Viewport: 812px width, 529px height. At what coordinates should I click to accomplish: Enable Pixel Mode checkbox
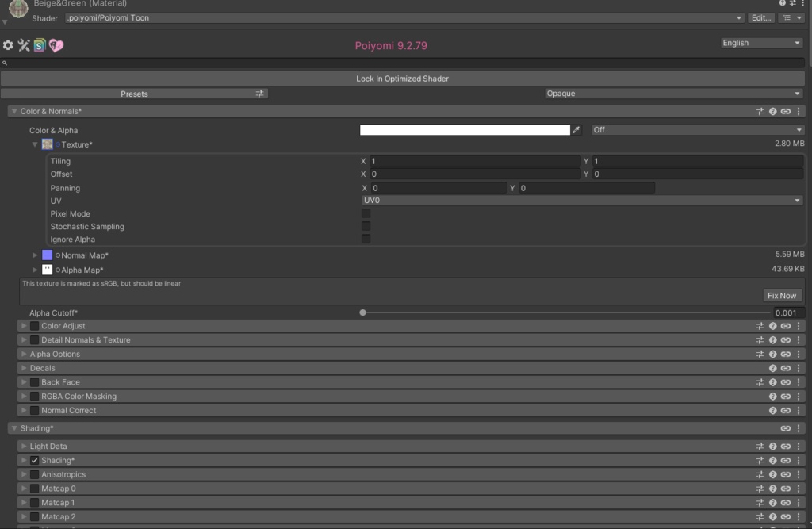click(x=366, y=213)
